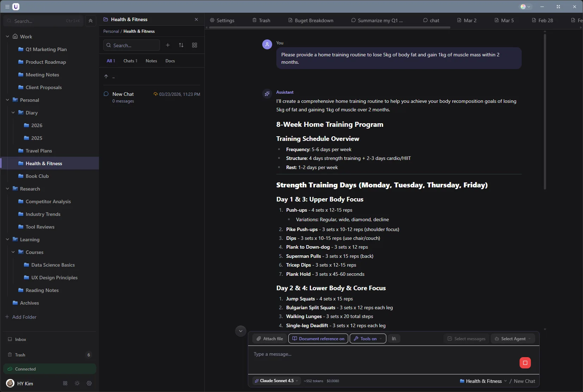Open the sort order icon in the chat panel

coord(182,45)
